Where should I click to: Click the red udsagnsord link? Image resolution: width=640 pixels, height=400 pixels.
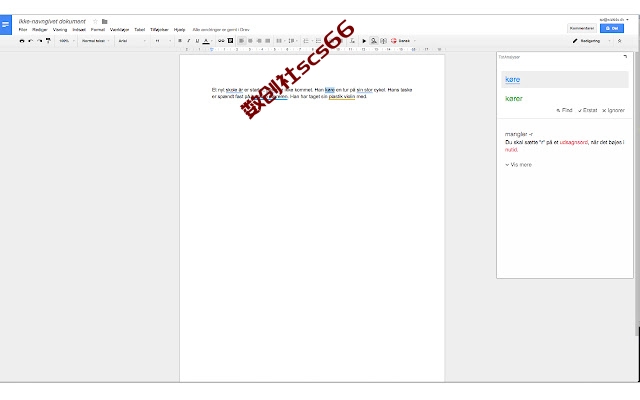(x=573, y=142)
